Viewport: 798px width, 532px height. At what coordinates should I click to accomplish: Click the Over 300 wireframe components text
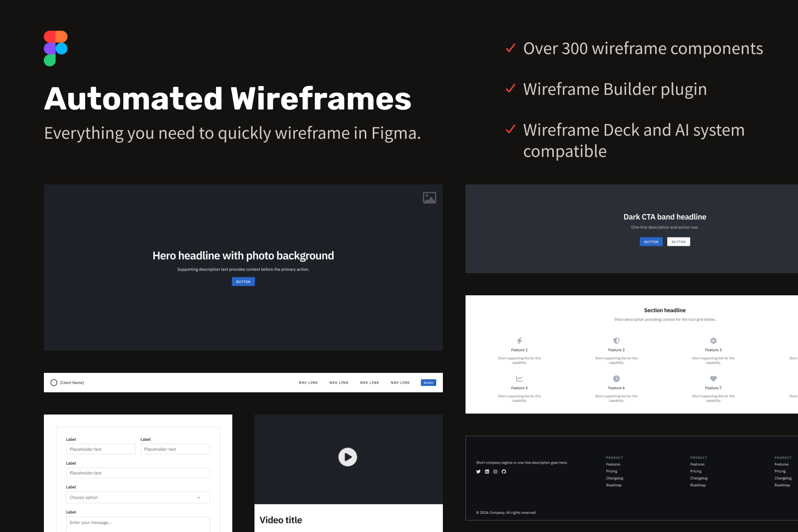point(643,48)
